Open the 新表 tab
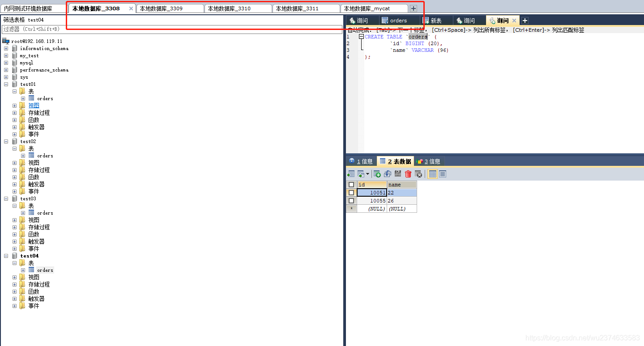This screenshot has width=644, height=346. [436, 21]
